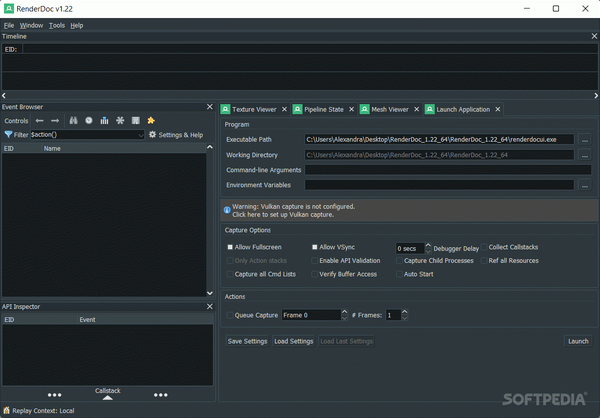The height and width of the screenshot is (418, 600).
Task: Switch to Pipeline State tab
Action: (324, 109)
